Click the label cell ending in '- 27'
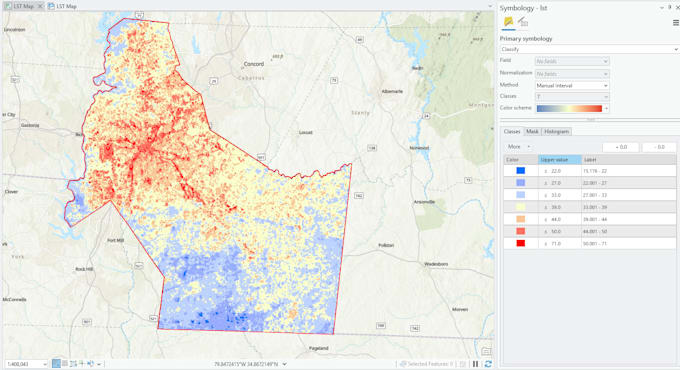This screenshot has width=680, height=370. click(628, 183)
